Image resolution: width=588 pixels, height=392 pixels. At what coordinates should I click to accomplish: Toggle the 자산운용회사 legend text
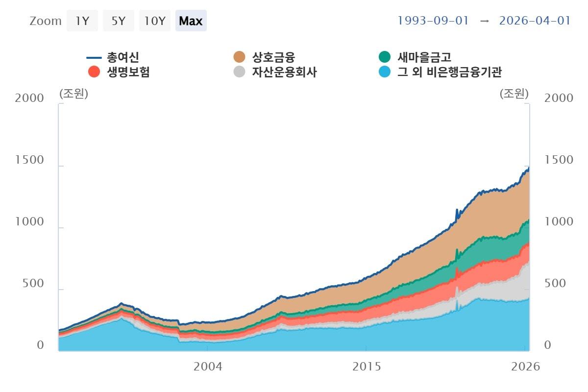coord(284,72)
